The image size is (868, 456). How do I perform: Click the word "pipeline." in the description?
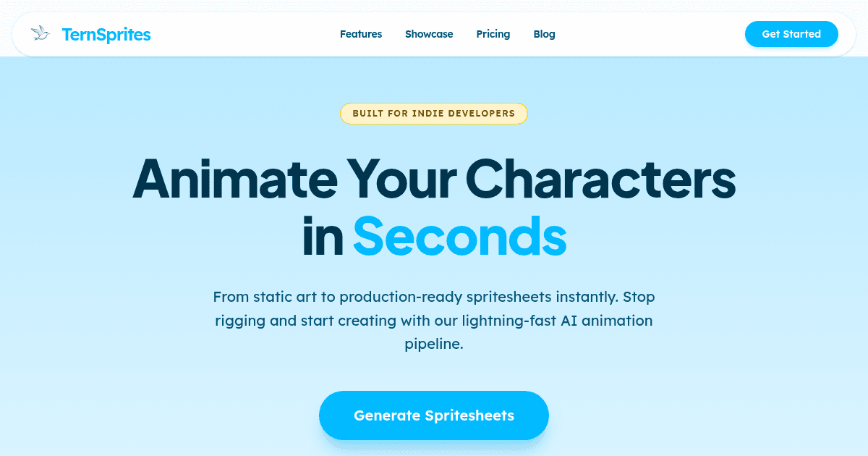point(434,345)
